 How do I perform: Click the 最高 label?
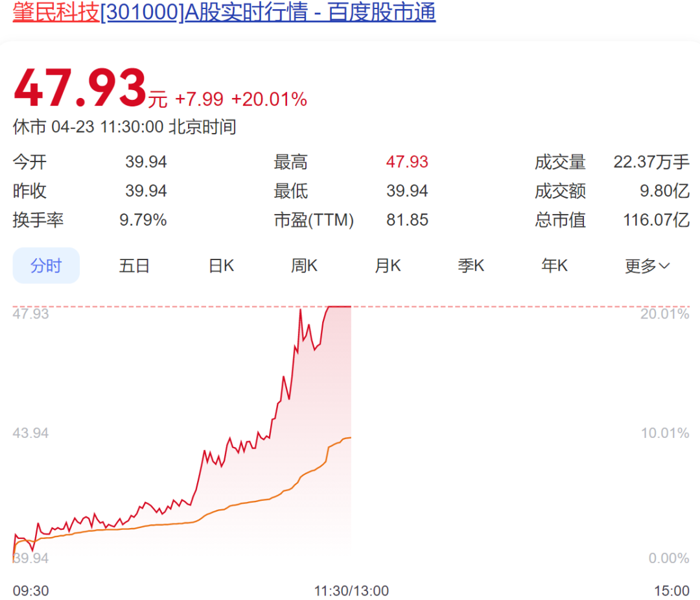click(x=290, y=162)
